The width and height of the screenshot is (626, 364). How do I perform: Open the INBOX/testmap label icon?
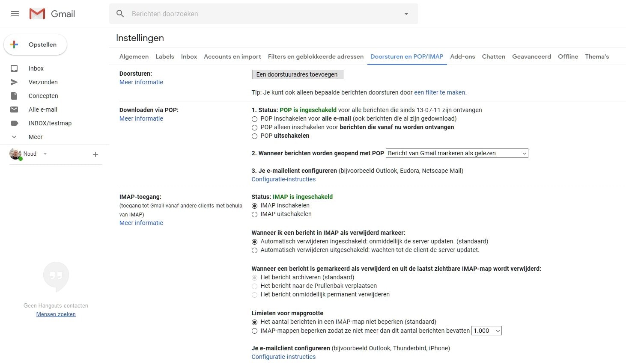pos(14,123)
